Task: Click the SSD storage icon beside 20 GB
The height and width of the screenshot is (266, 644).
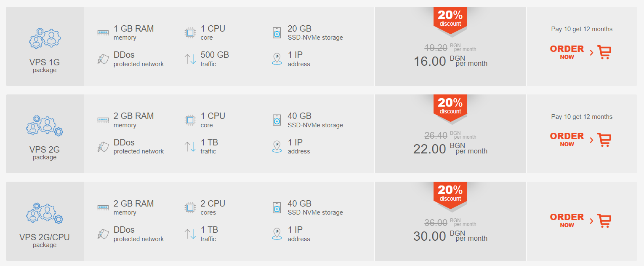Action: point(277,32)
